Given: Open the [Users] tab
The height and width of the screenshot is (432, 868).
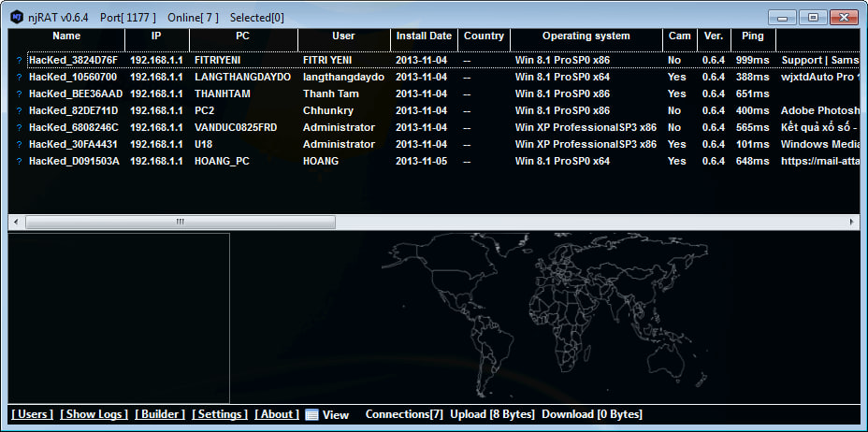Looking at the screenshot, I should click(32, 414).
